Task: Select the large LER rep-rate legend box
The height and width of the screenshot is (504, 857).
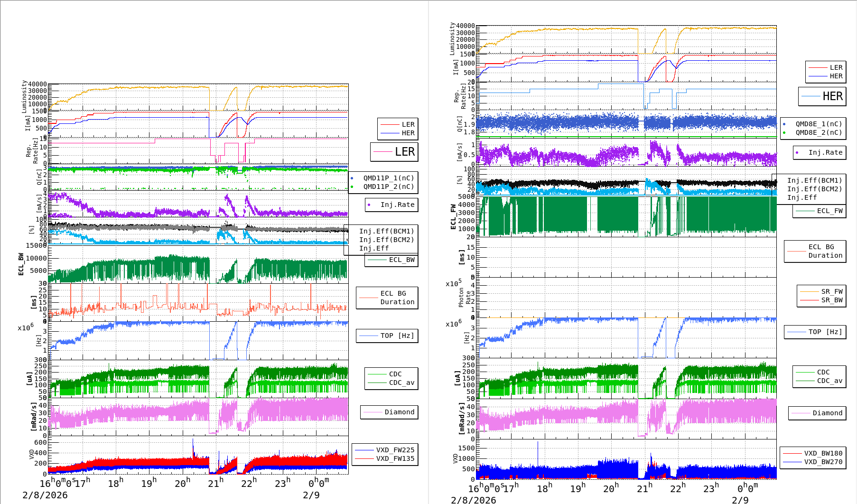Action: coord(394,152)
